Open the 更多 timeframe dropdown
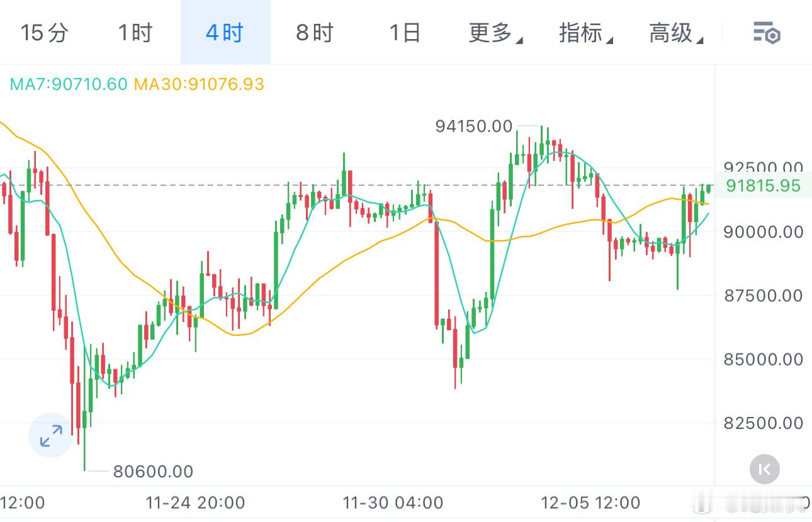 493,34
